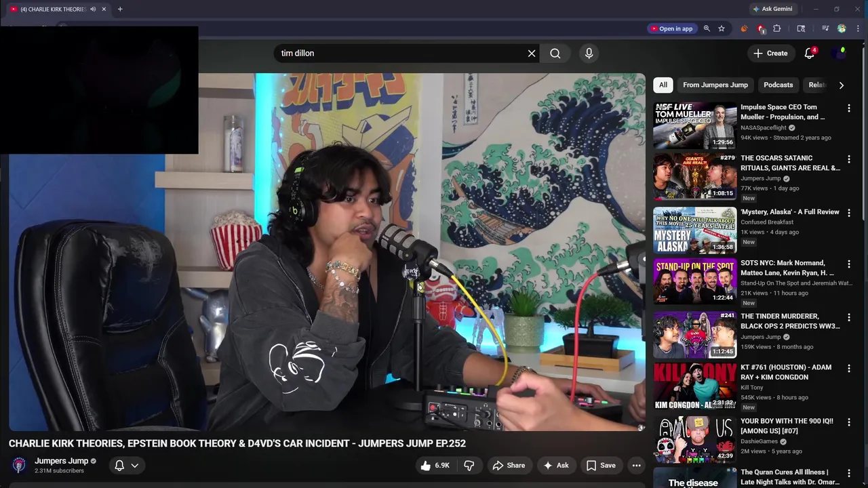Viewport: 868px width, 488px height.
Task: Open options for Oscars Satanic Rituals video
Action: pyautogui.click(x=848, y=159)
